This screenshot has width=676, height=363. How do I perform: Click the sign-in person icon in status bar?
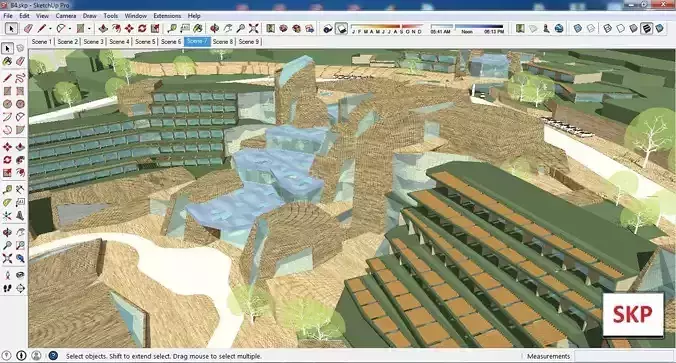(36, 356)
